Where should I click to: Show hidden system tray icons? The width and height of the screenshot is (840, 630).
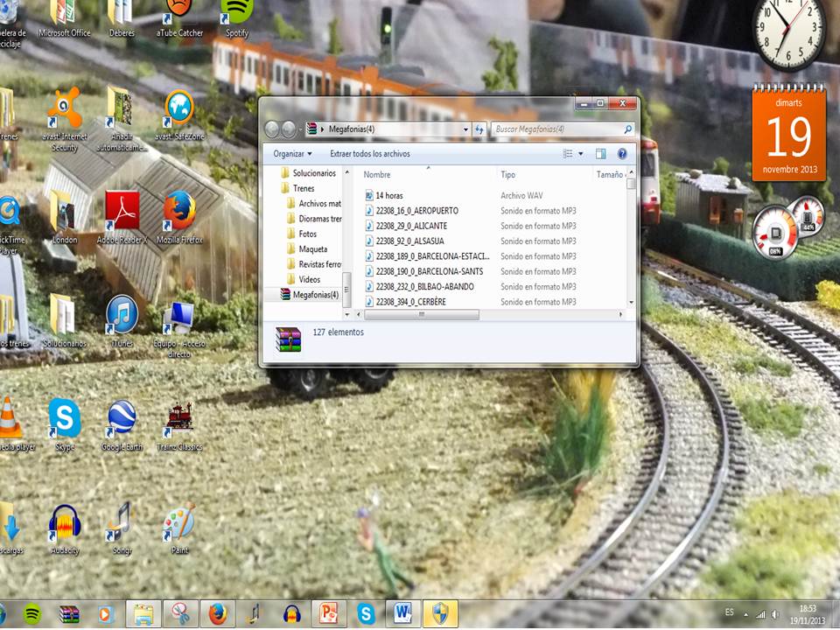click(745, 614)
